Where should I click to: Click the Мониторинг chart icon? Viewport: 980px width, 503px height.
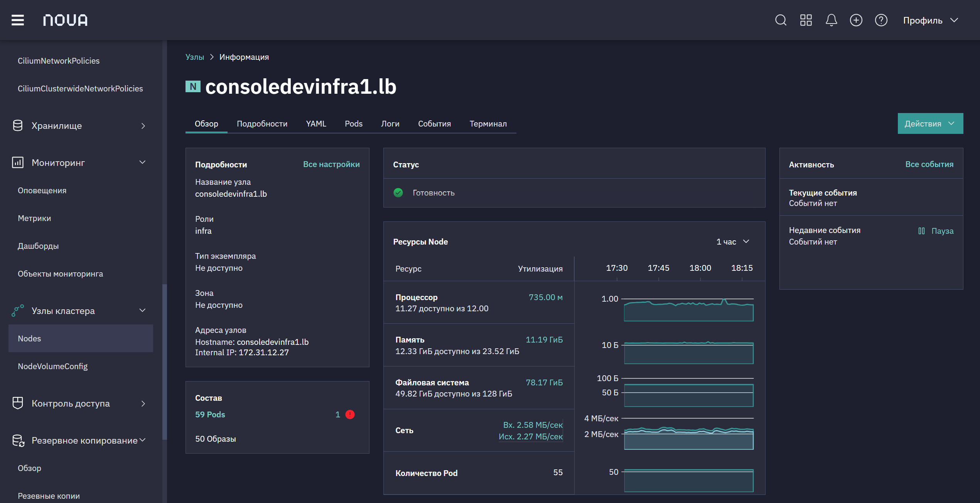[x=18, y=162]
